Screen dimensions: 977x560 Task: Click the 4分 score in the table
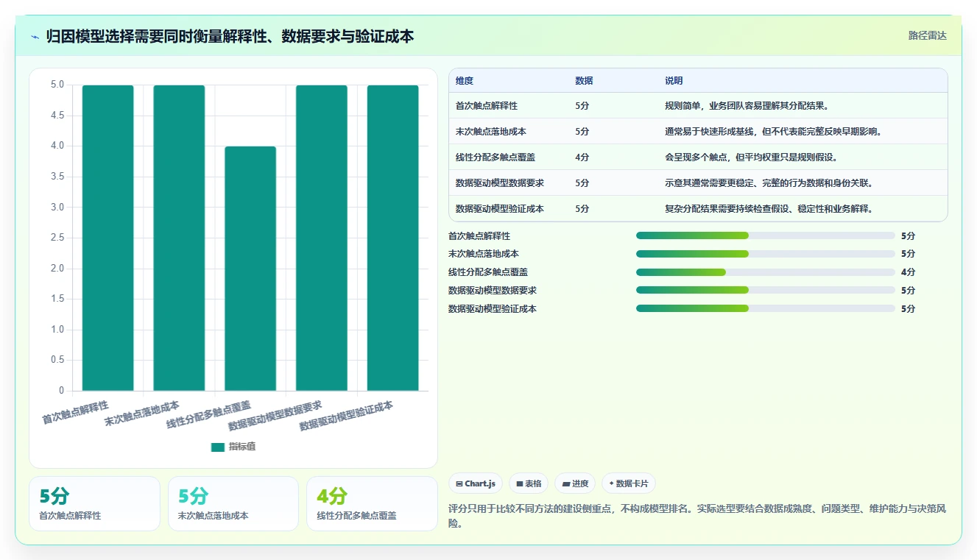pos(582,157)
